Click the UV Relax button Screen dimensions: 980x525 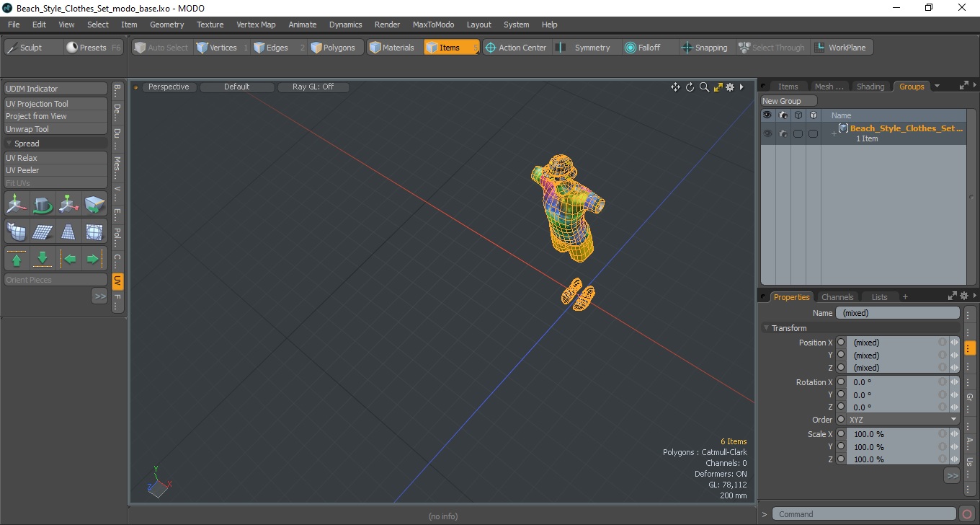(56, 158)
